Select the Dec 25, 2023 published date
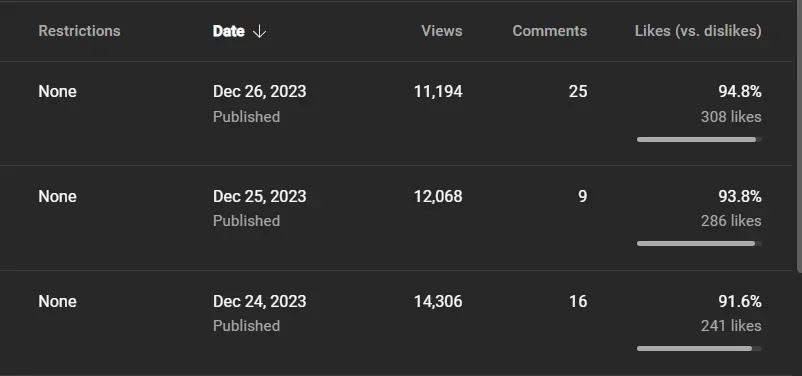The image size is (802, 376). (x=259, y=196)
